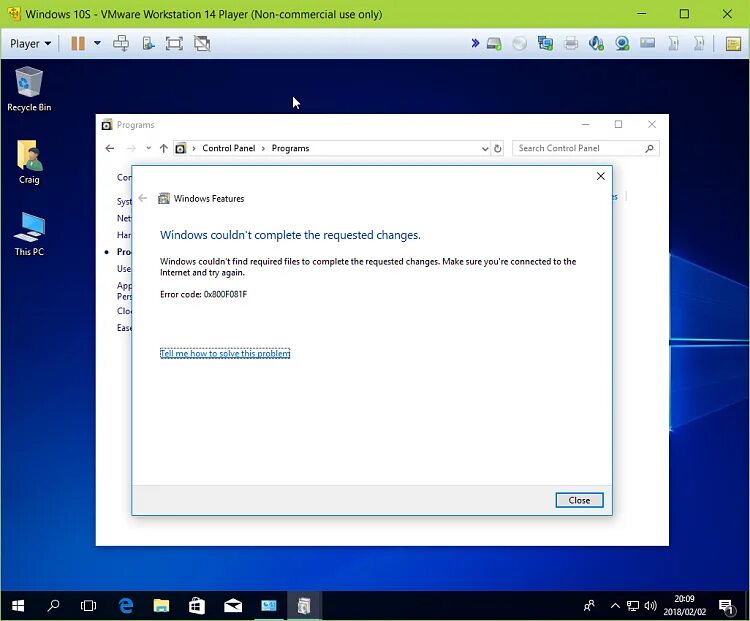750x621 pixels.
Task: Go up one level in Control Panel
Action: [164, 148]
